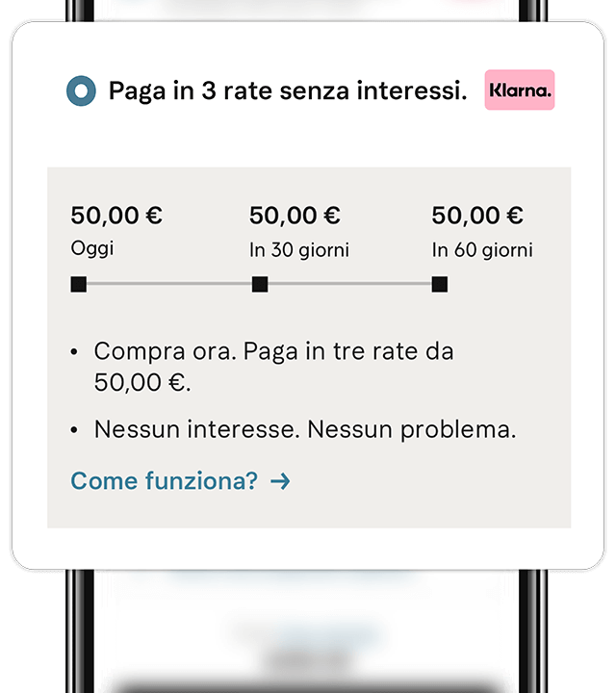The height and width of the screenshot is (693, 616).
Task: Click the 50,00 € amount above Oggi
Action: pyautogui.click(x=116, y=216)
